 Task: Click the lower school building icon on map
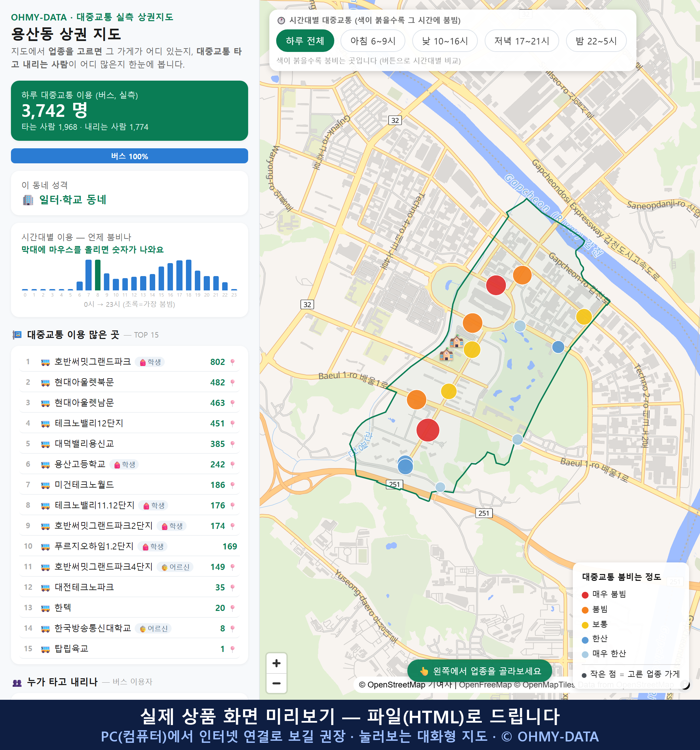coord(446,355)
